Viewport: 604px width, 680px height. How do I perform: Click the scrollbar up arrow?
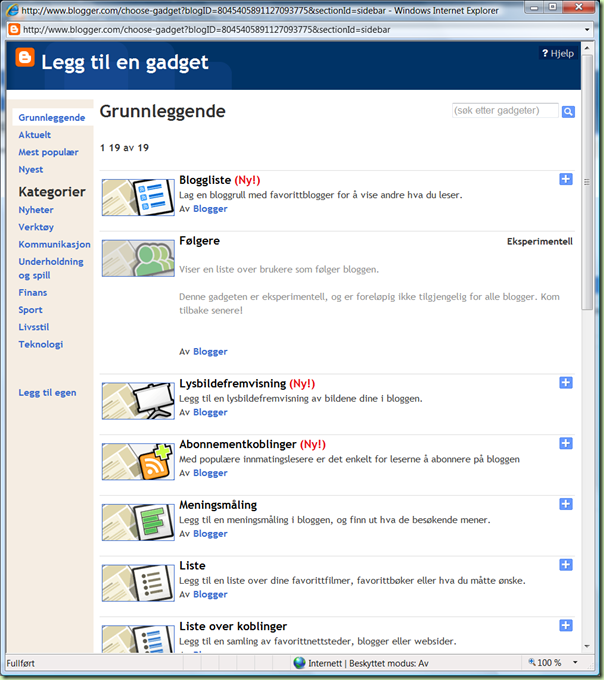coord(587,47)
